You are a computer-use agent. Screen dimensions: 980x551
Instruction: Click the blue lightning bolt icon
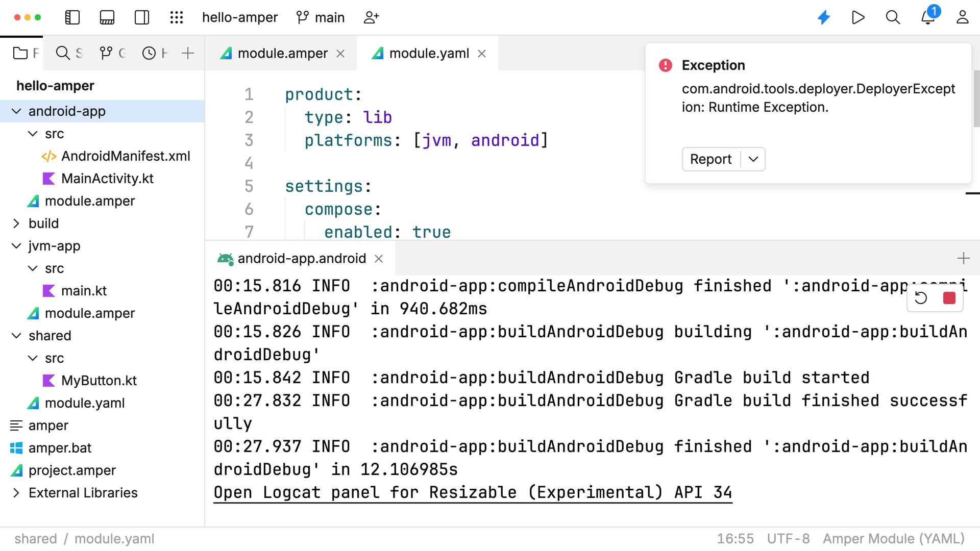824,17
